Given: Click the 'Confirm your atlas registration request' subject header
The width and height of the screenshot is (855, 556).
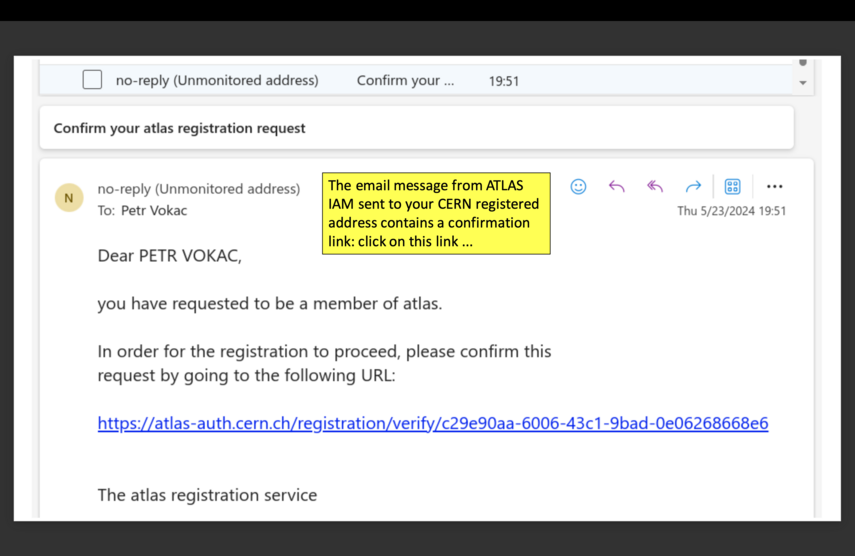Looking at the screenshot, I should click(180, 128).
